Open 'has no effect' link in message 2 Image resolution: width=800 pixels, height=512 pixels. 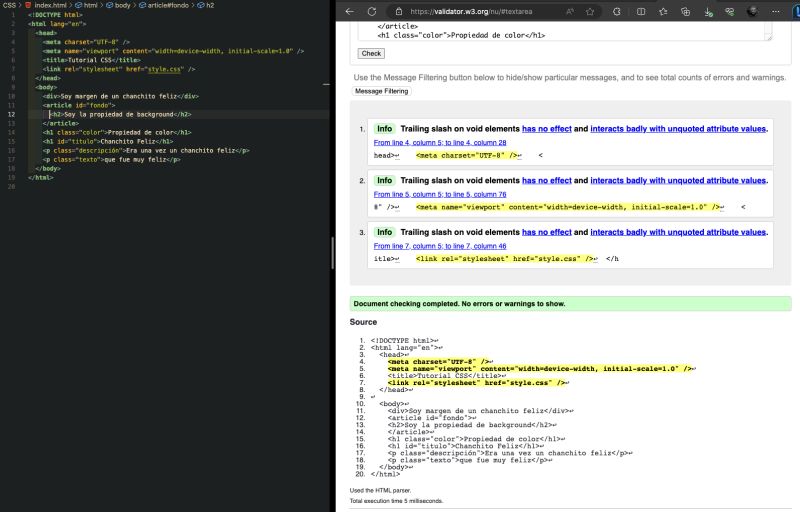pyautogui.click(x=546, y=180)
